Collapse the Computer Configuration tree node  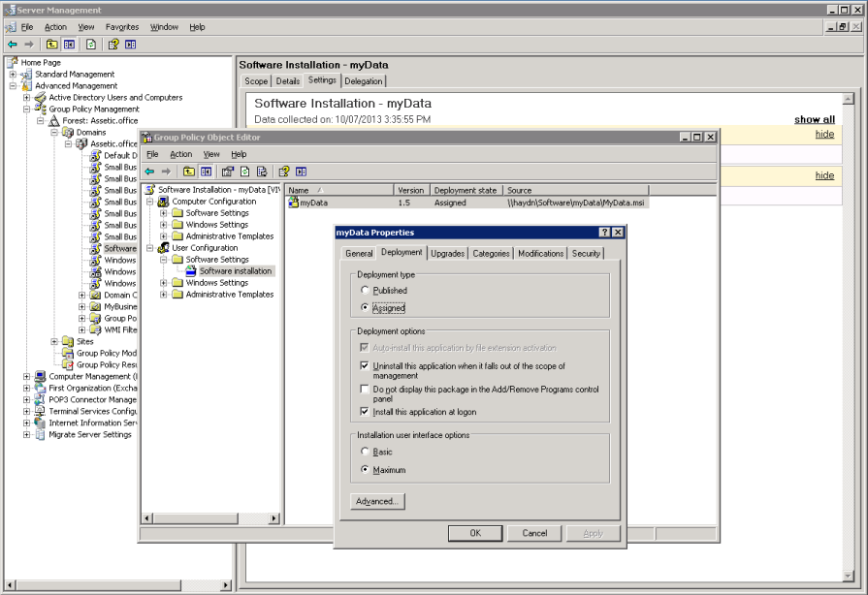click(150, 202)
